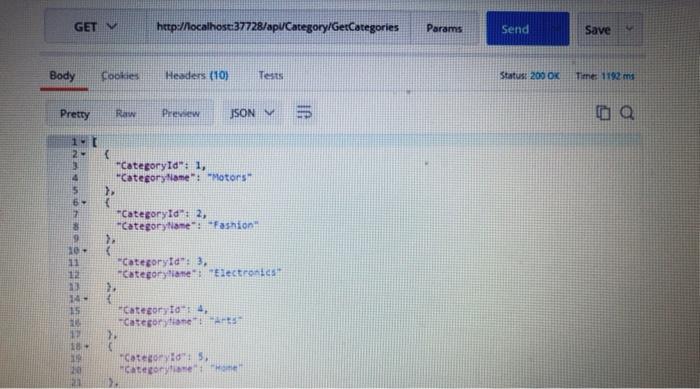Open the Send button dropdown arrow
Screen dimensions: 700x389
click(556, 29)
